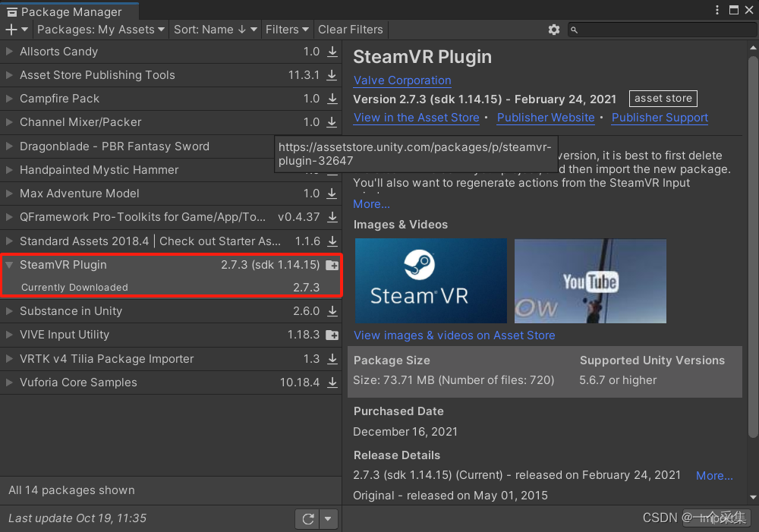The width and height of the screenshot is (759, 532).
Task: Click the details panel vertical scrollbar
Action: 753,247
